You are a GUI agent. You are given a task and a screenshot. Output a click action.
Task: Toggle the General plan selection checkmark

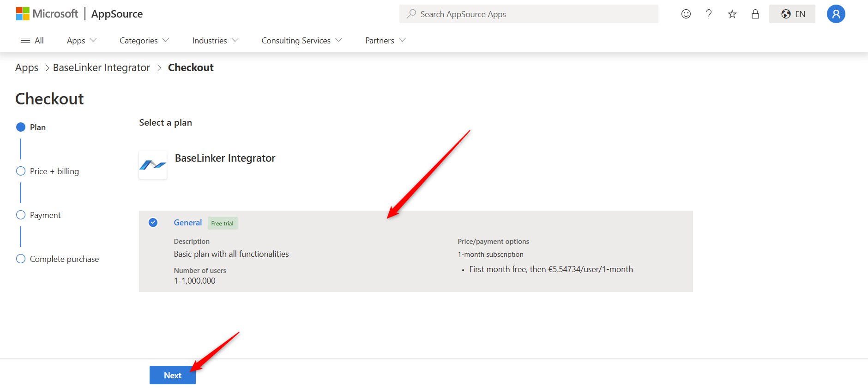click(153, 223)
